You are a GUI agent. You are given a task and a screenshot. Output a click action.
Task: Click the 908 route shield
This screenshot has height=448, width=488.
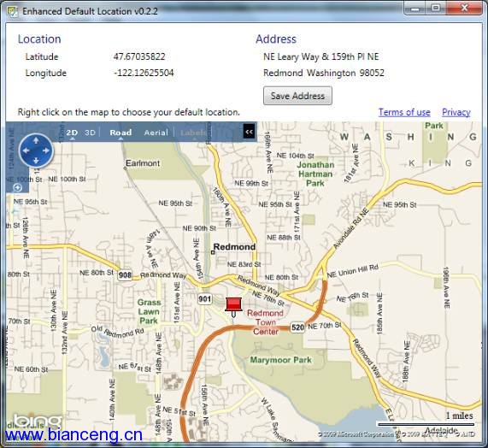pos(125,275)
